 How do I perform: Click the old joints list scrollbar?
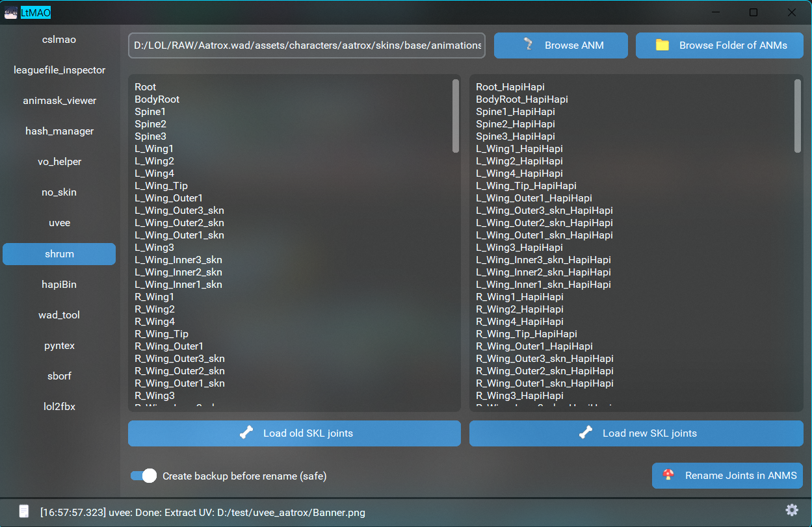[456, 116]
